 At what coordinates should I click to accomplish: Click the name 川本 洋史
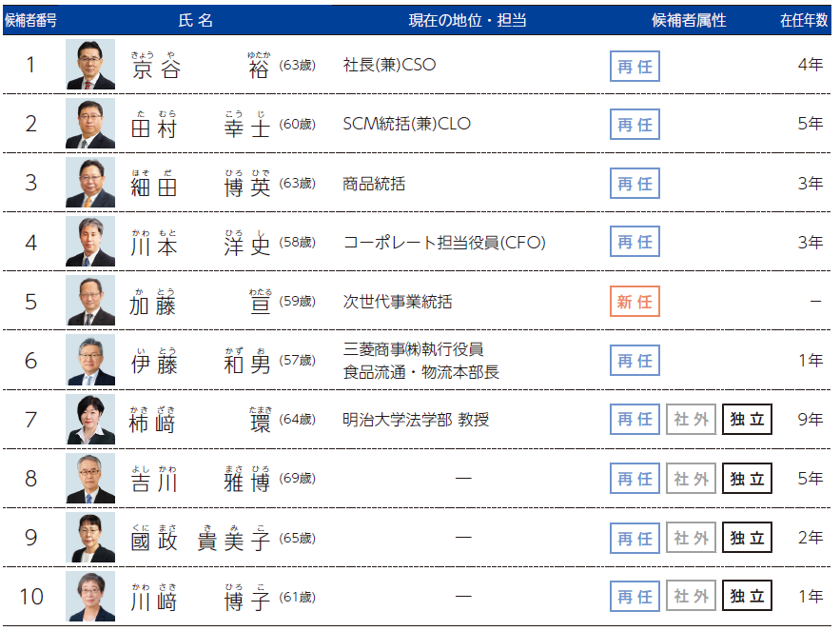(201, 244)
